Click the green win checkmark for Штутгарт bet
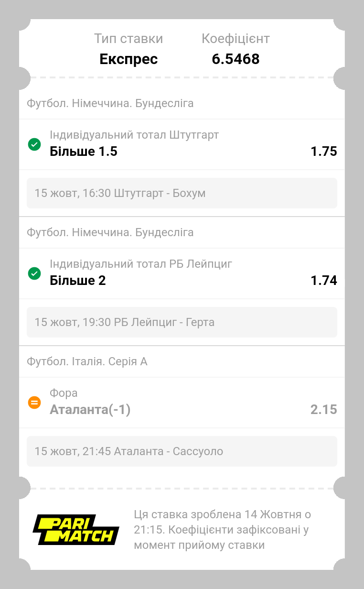Screen dimensions: 364x589 pos(34,144)
